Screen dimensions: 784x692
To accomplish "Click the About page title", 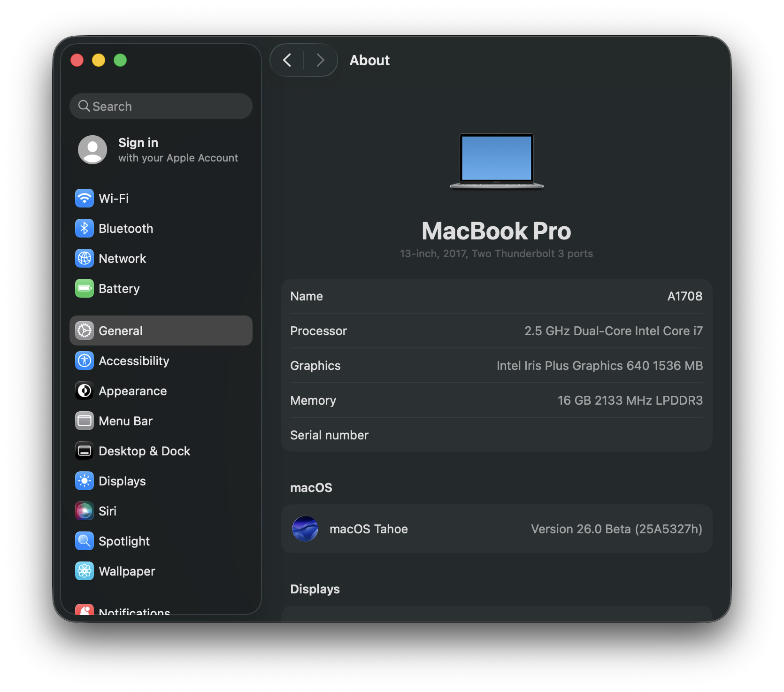I will [x=369, y=61].
